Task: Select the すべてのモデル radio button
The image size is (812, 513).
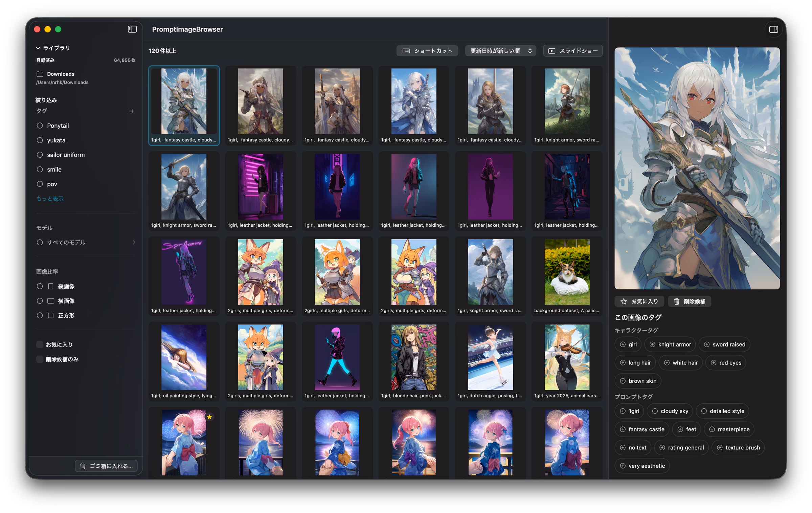Action: (40, 242)
